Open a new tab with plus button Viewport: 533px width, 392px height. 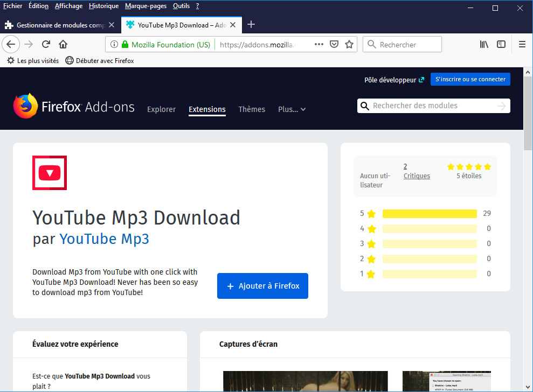[251, 24]
